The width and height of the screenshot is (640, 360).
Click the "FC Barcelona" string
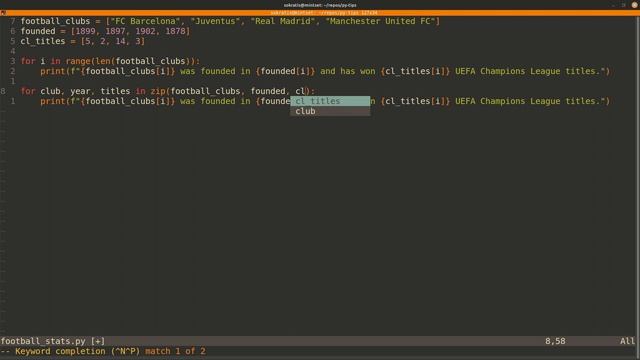tap(145, 21)
